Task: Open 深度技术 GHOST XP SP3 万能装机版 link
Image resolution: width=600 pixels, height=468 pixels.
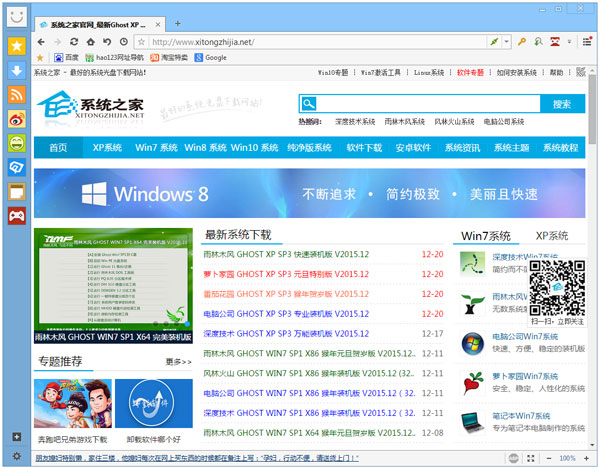Action: pos(286,334)
